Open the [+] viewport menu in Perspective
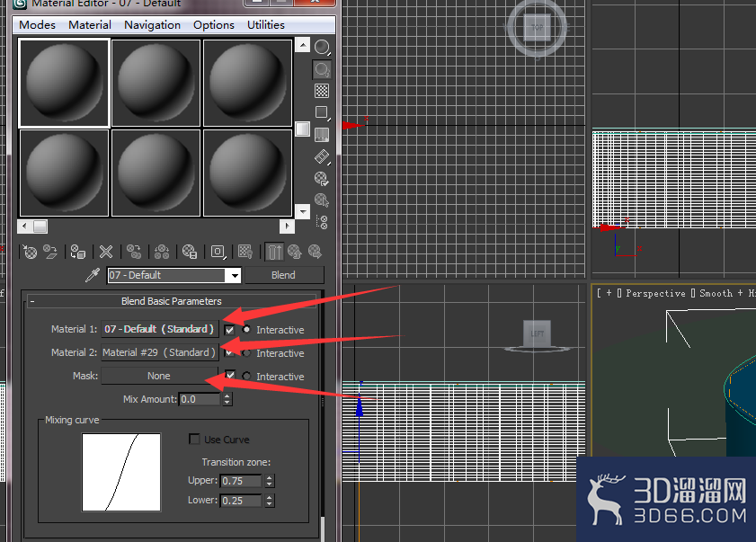The image size is (756, 542). coord(609,293)
